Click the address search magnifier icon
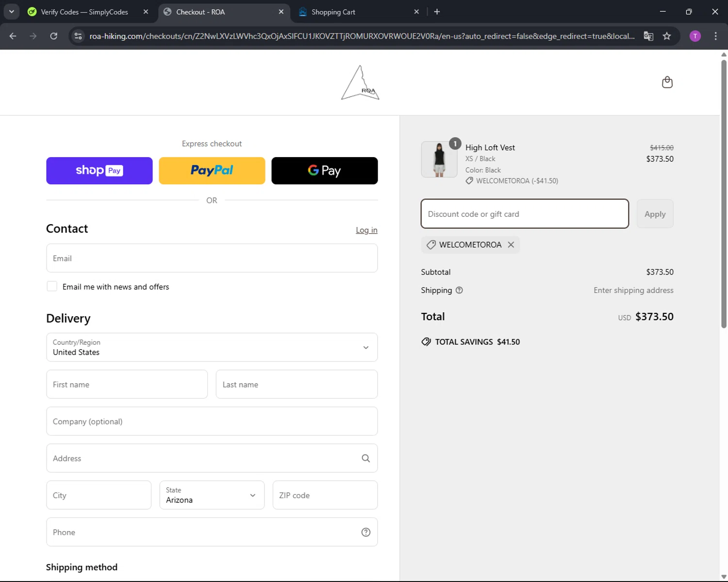 pyautogui.click(x=366, y=458)
